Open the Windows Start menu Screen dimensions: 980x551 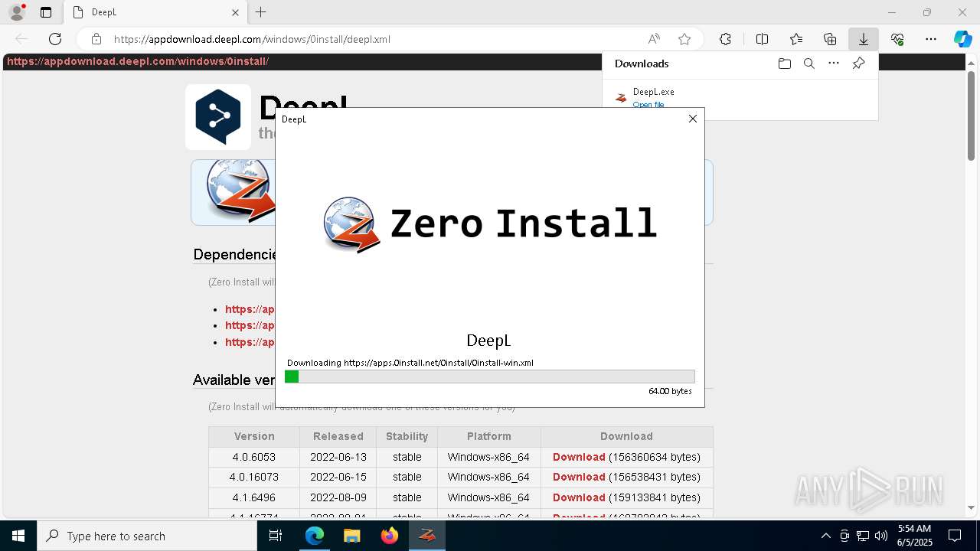18,536
